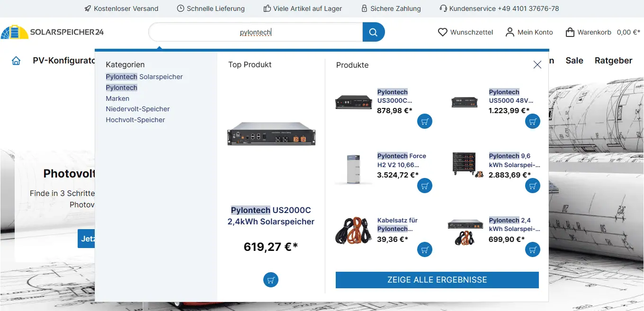Viewport: 644px width, 311px height.
Task: Click the Wunschzettel heart icon
Action: pos(443,32)
